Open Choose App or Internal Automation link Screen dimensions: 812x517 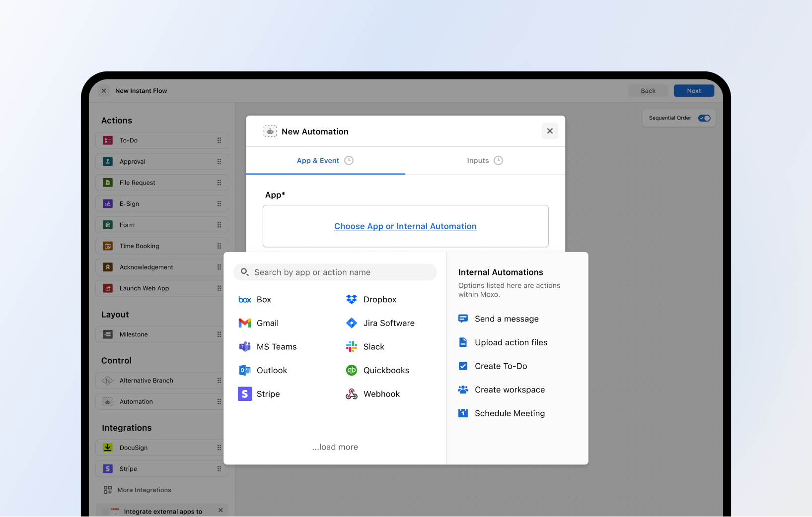[x=405, y=226]
